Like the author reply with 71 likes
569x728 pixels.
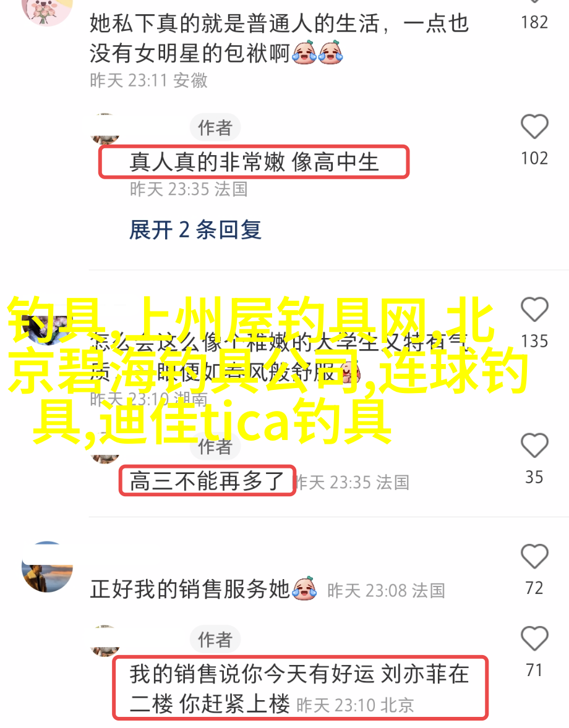pos(534,638)
